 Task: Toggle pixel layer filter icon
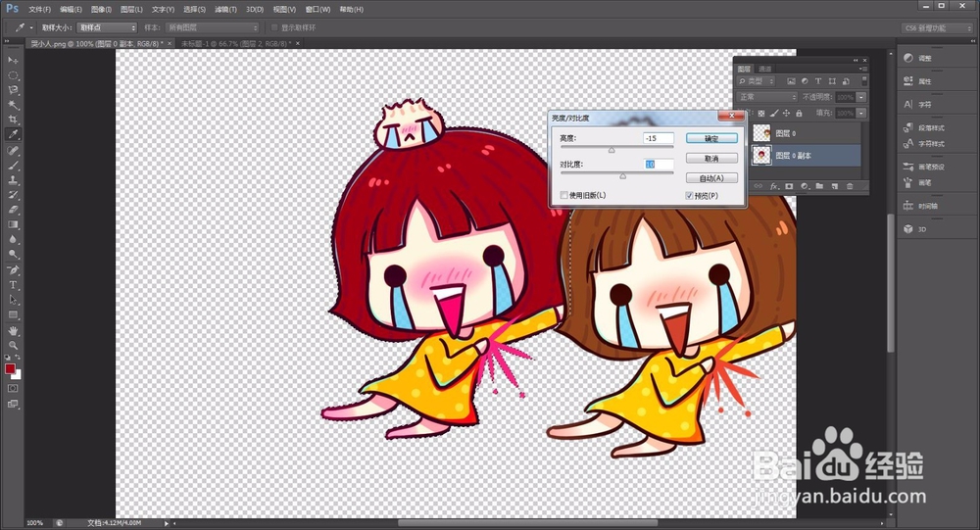(x=791, y=81)
